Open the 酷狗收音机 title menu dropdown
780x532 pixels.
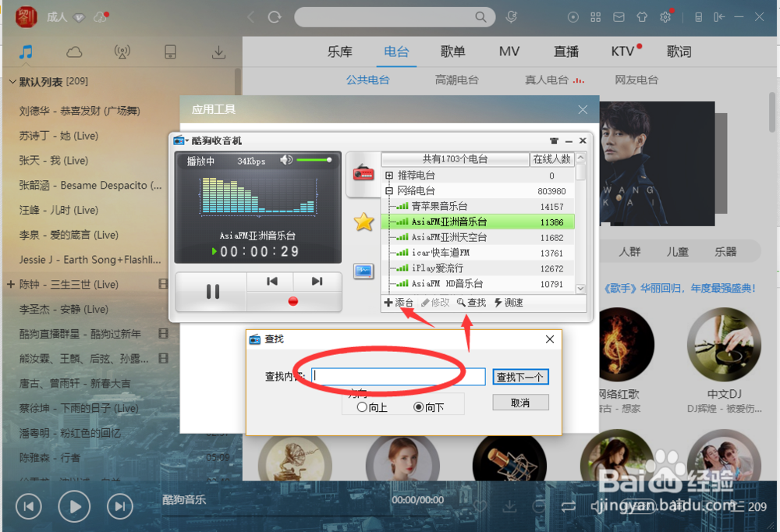point(181,141)
